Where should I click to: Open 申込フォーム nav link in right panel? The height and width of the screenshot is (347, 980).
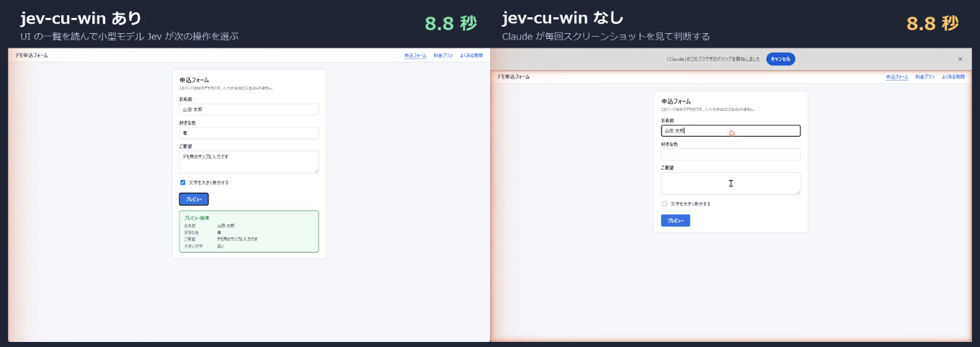896,76
